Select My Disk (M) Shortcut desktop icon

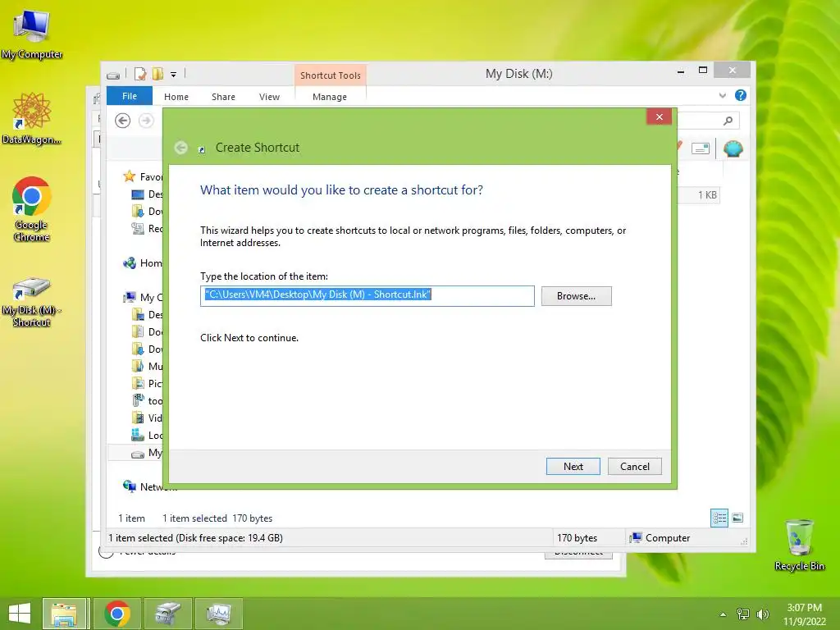point(32,302)
